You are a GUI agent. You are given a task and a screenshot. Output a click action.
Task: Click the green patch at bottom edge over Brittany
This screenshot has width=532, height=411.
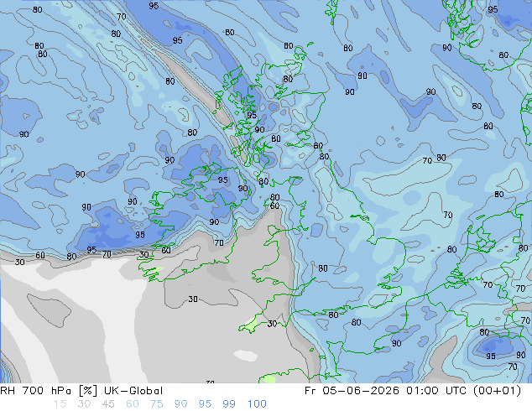(268, 379)
